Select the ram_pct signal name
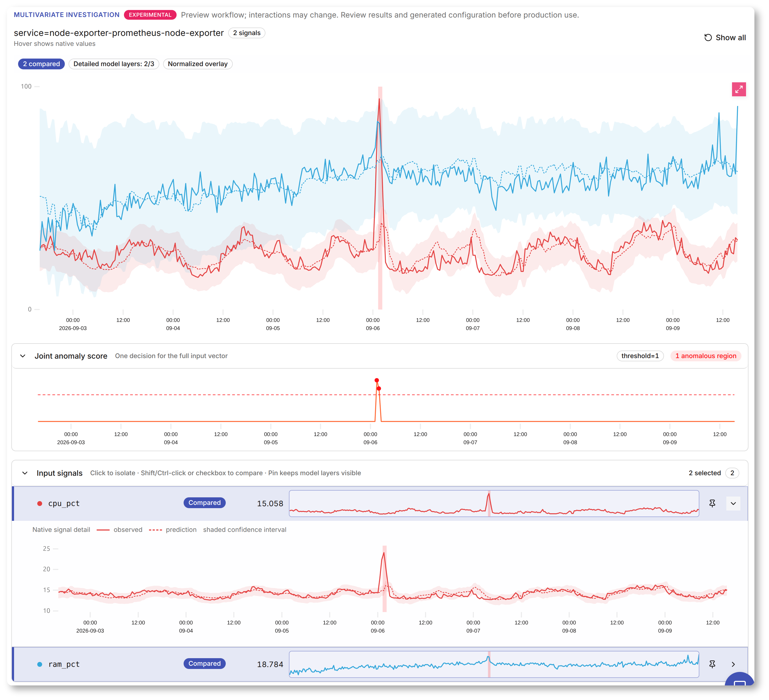 [64, 664]
